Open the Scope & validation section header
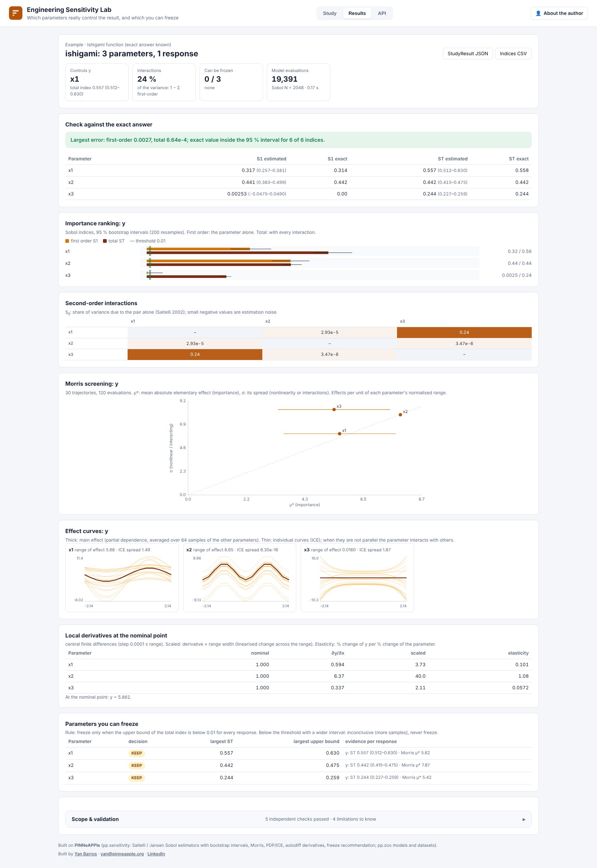 click(x=298, y=819)
